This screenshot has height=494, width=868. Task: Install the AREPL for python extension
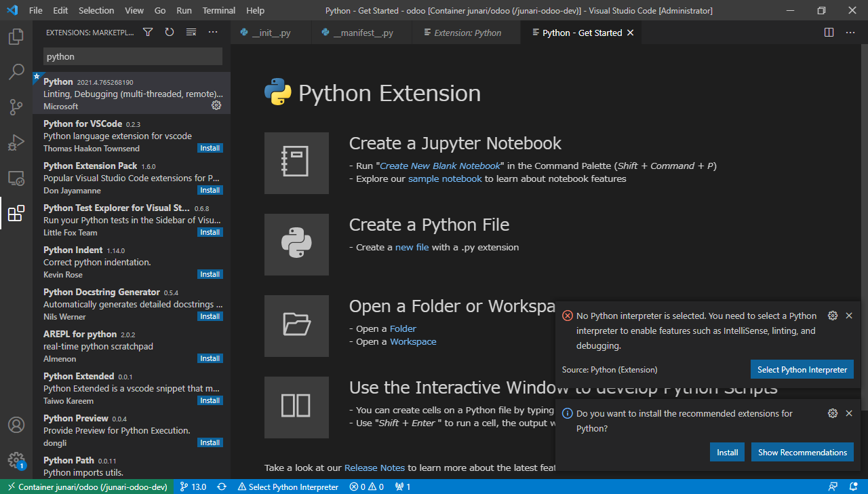click(210, 358)
